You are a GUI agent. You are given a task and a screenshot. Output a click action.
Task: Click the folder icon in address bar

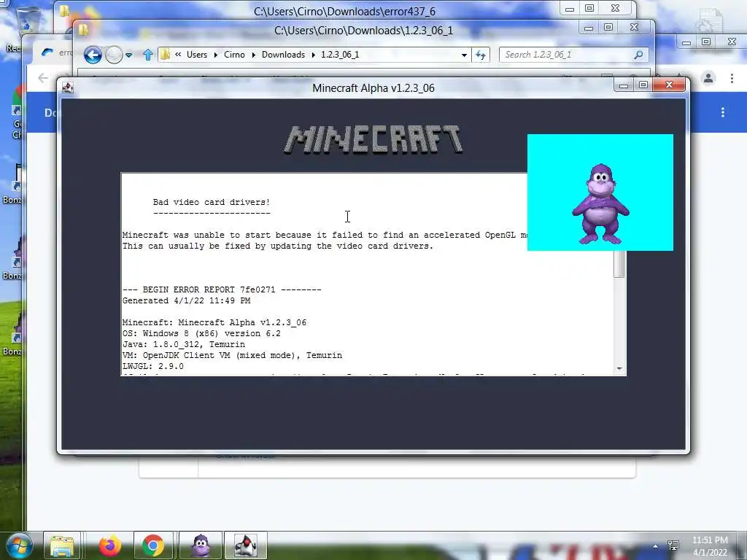point(166,55)
